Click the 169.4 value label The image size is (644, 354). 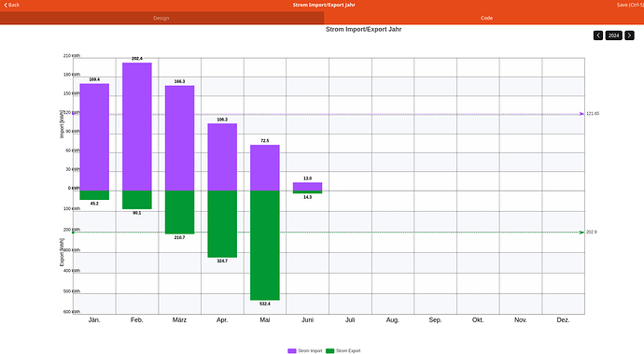click(x=94, y=79)
